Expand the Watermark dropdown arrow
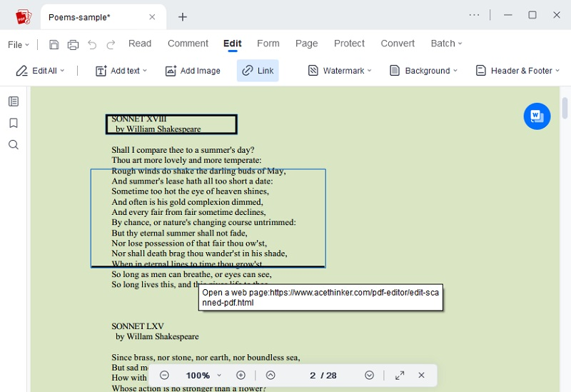Screen dimensions: 571x392 369,71
